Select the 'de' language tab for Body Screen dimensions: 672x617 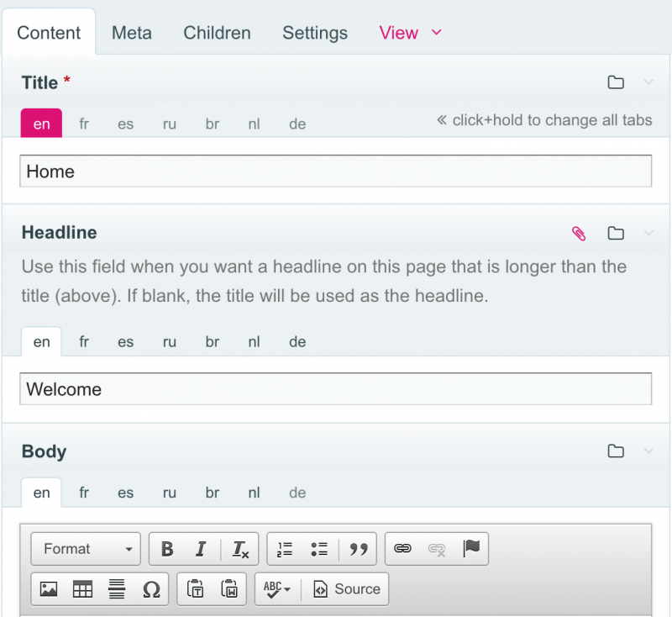coord(297,493)
